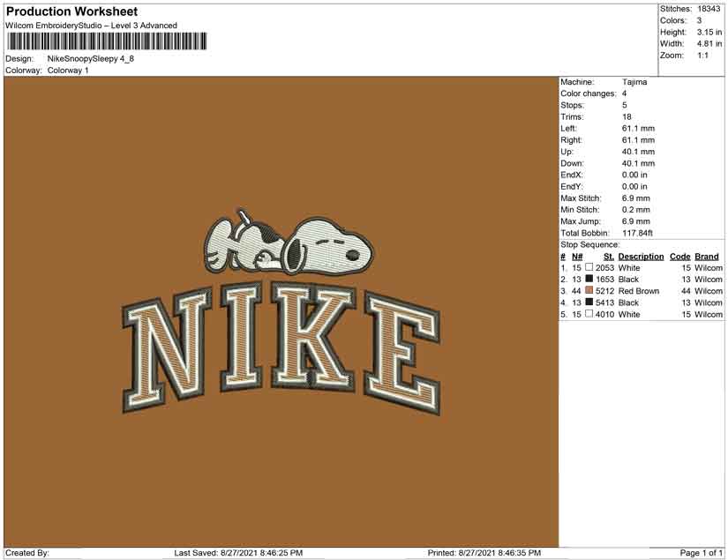Click the Trims value 18
728x560 pixels.
coord(627,116)
